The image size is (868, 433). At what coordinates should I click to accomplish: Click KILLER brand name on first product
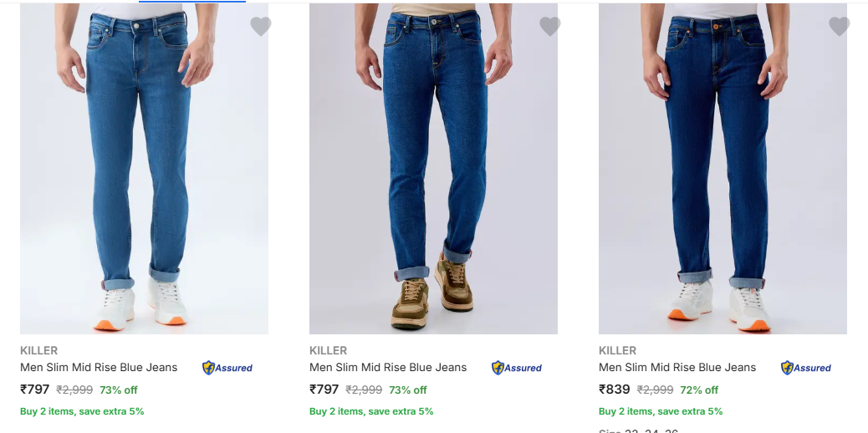click(38, 350)
